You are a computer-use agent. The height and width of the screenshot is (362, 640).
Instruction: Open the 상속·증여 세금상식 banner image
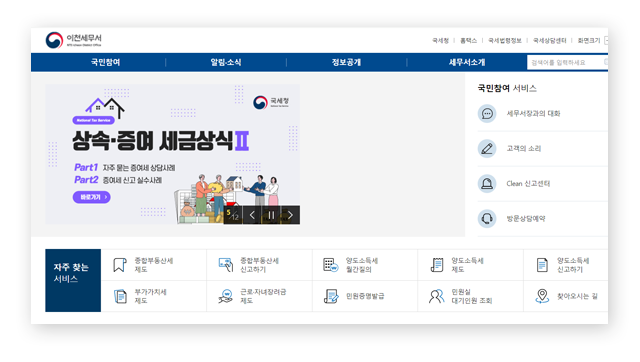[x=173, y=154]
